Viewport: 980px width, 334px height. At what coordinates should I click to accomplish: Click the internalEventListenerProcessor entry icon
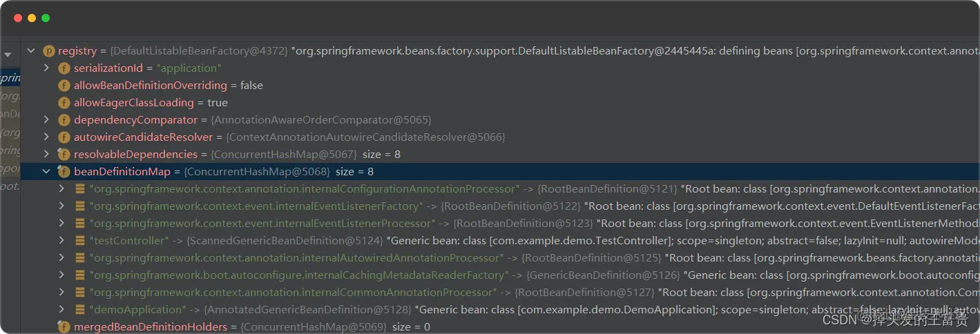point(80,224)
